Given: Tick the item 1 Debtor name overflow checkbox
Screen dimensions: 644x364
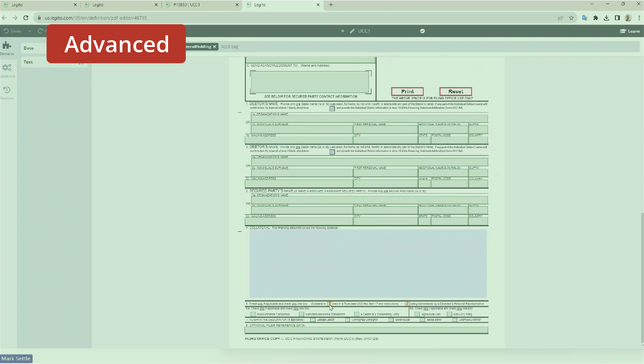Looking at the screenshot, I should click(x=332, y=108).
